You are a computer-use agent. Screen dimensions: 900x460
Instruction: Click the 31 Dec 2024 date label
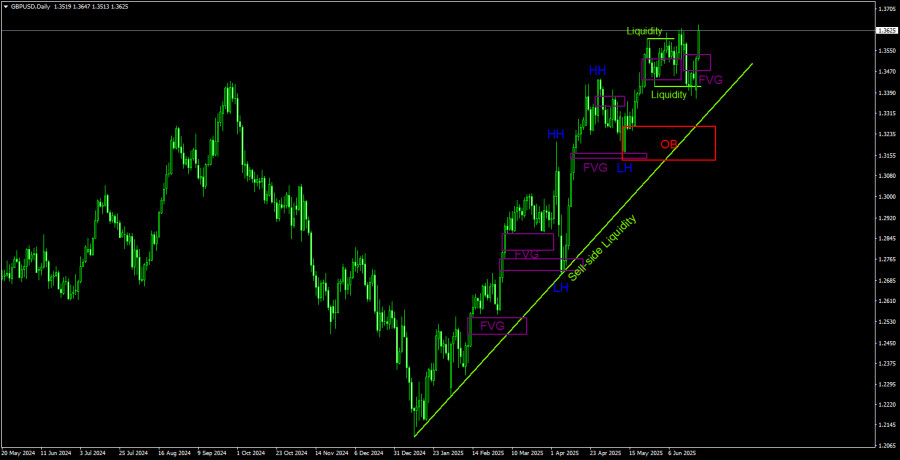coord(409,453)
